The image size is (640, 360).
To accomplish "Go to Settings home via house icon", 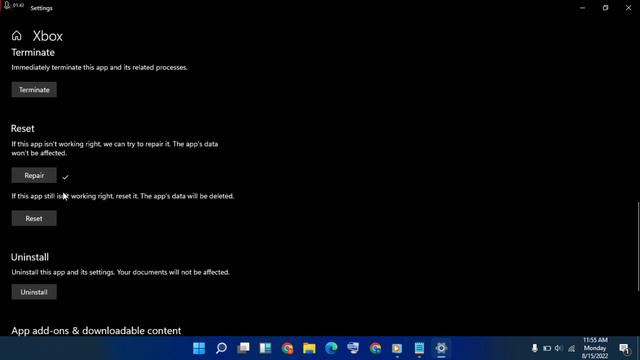I will click(x=16, y=36).
